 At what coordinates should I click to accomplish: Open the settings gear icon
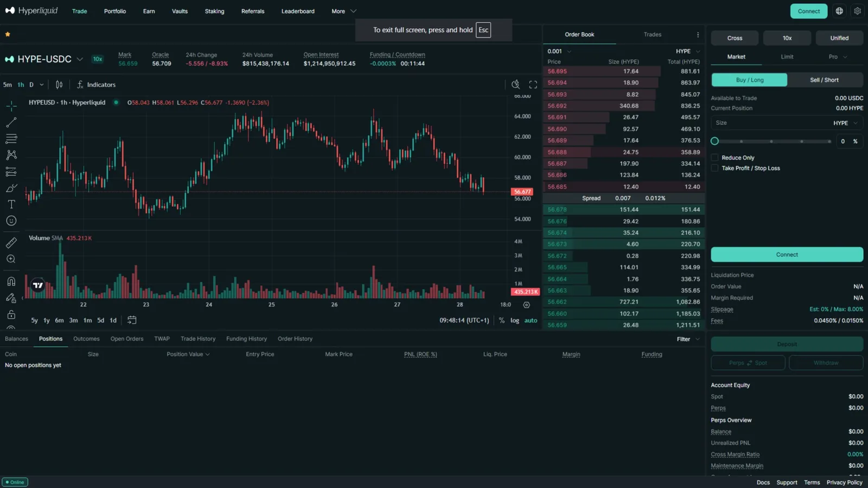857,11
